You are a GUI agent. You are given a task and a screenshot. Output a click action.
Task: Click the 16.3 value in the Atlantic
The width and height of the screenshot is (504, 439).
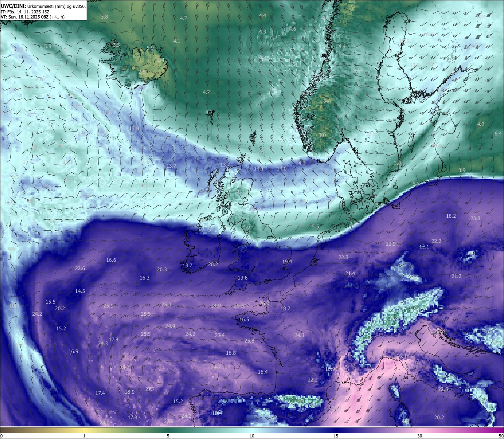point(145,278)
